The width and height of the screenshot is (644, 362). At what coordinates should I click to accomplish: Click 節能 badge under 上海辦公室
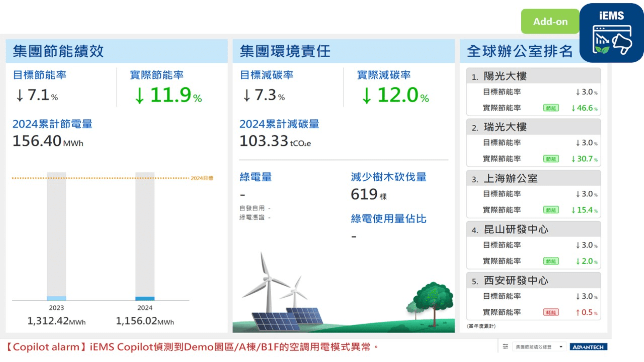[551, 210]
